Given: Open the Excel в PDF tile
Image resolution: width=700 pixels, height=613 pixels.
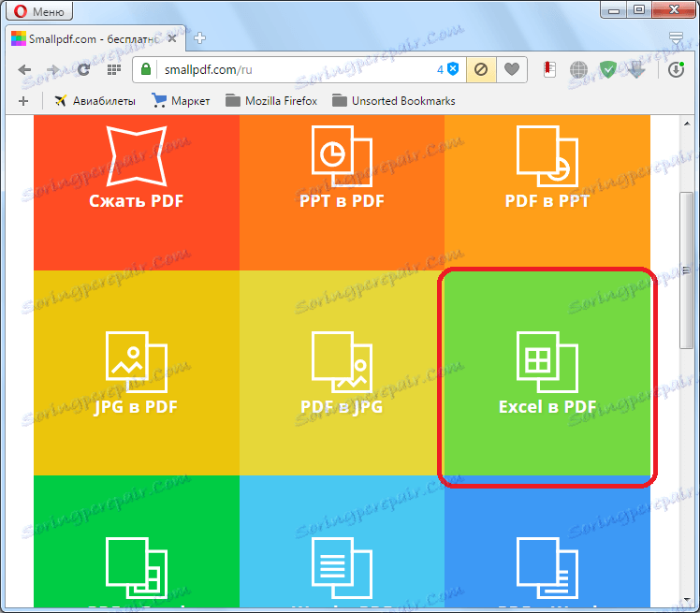Looking at the screenshot, I should (547, 372).
